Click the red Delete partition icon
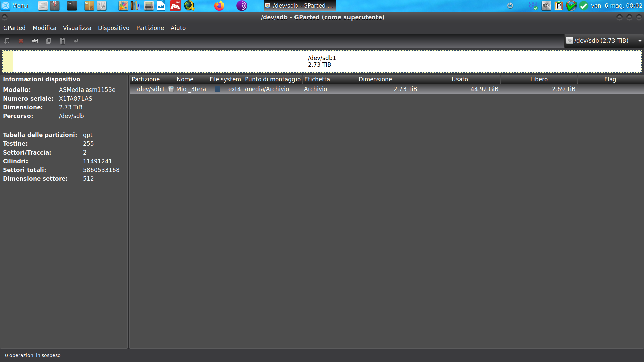 pyautogui.click(x=21, y=41)
